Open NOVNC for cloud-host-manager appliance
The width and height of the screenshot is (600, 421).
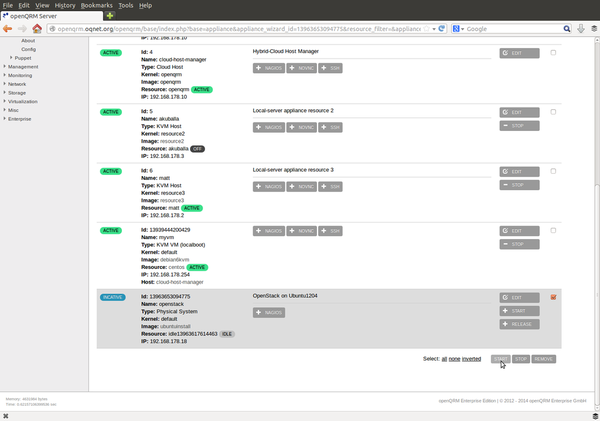[302, 68]
